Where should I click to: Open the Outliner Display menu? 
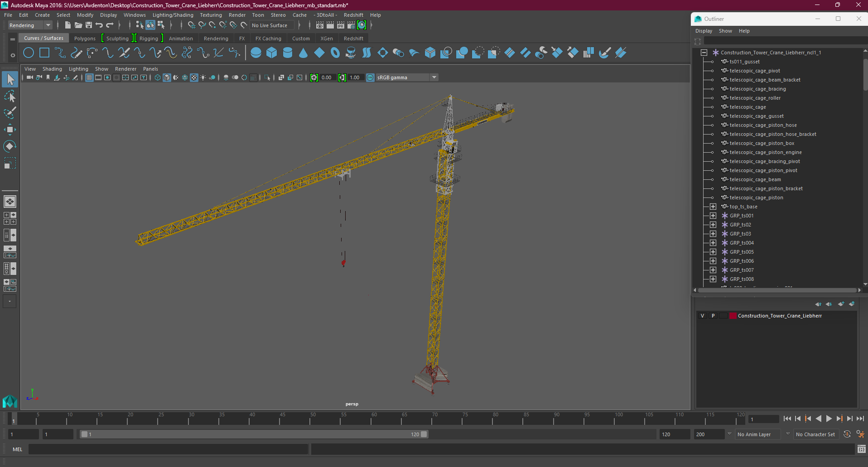point(704,31)
